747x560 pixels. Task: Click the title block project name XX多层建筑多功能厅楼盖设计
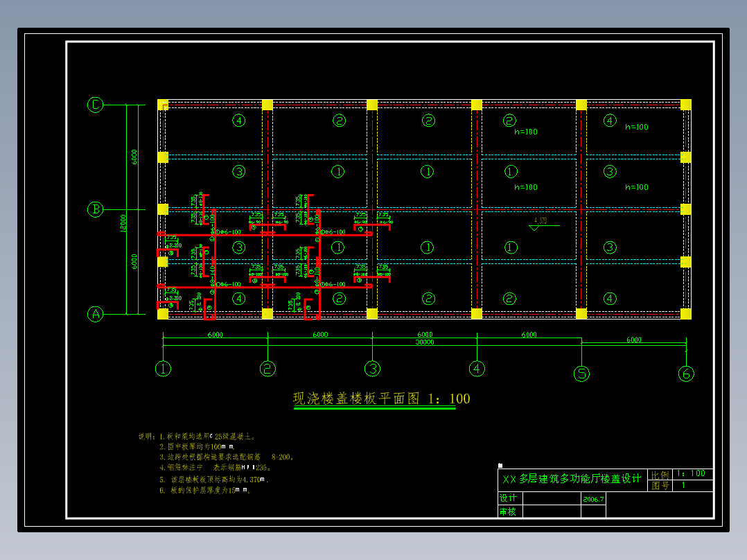[572, 478]
